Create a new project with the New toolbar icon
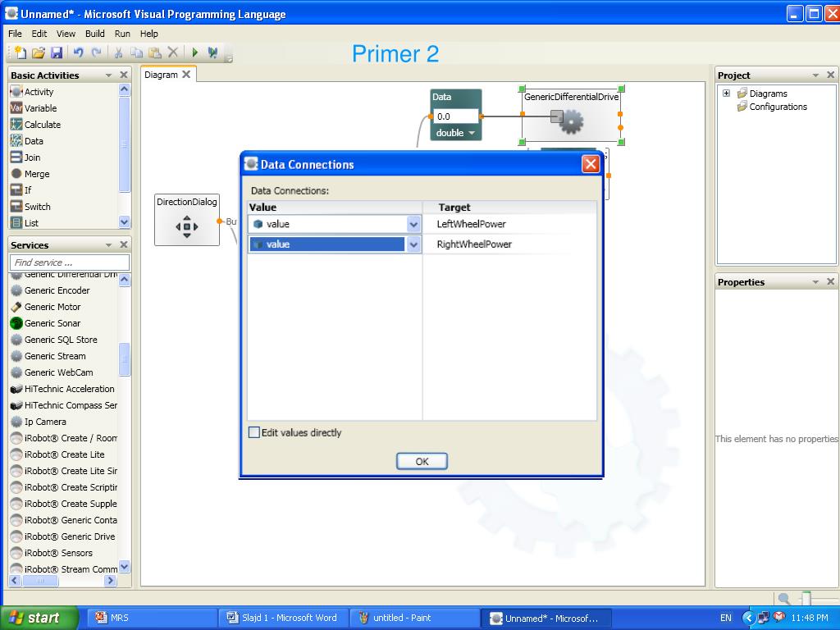 (20, 52)
